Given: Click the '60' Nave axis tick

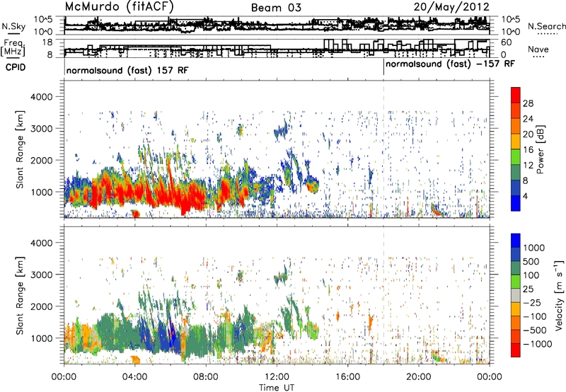Looking at the screenshot, I should [507, 42].
